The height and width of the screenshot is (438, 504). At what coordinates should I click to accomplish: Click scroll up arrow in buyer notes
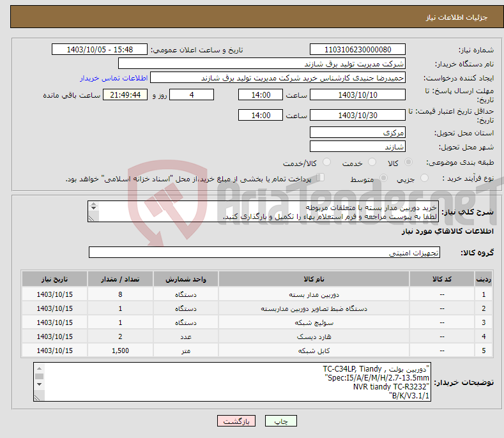click(39, 368)
